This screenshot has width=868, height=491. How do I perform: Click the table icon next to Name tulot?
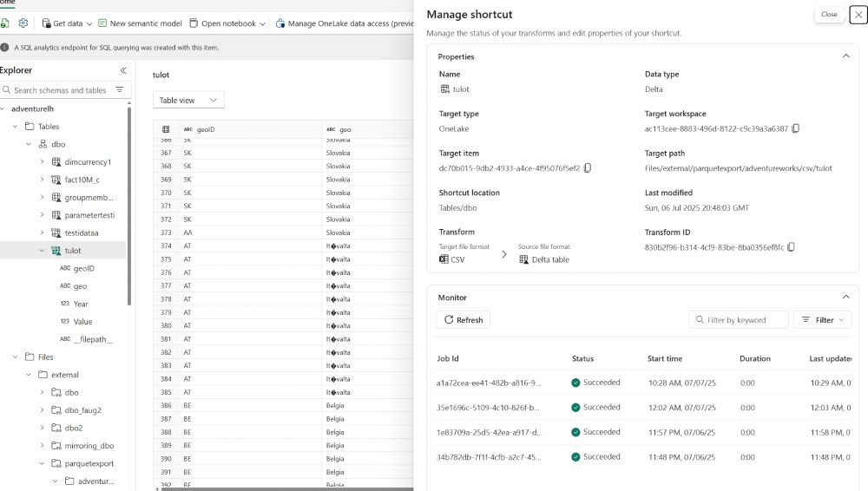tap(444, 89)
